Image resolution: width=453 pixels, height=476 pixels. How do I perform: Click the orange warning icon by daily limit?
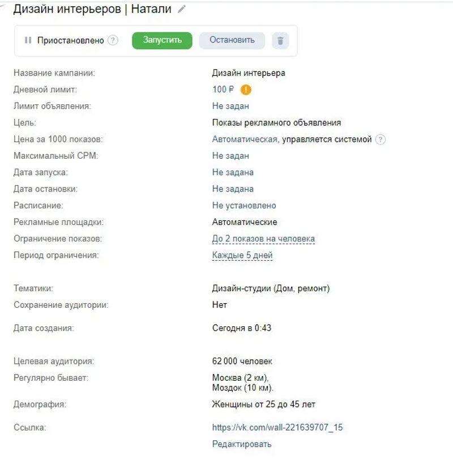(246, 90)
